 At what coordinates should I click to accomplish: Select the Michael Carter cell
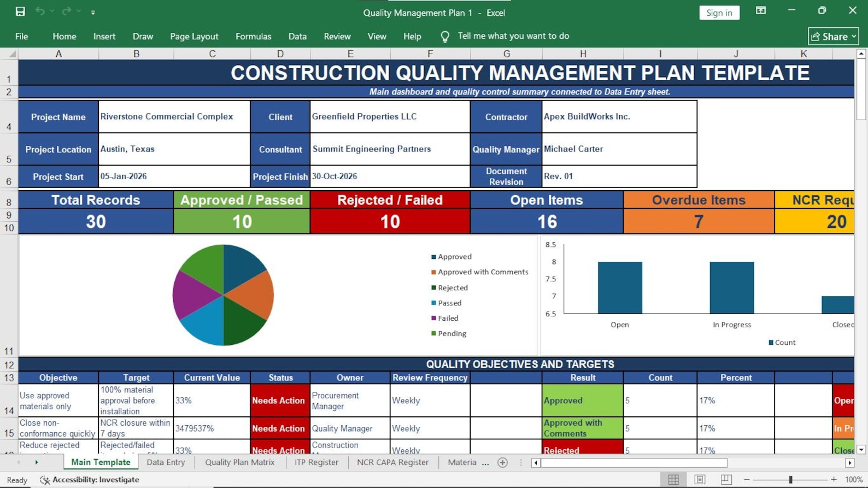pos(619,149)
